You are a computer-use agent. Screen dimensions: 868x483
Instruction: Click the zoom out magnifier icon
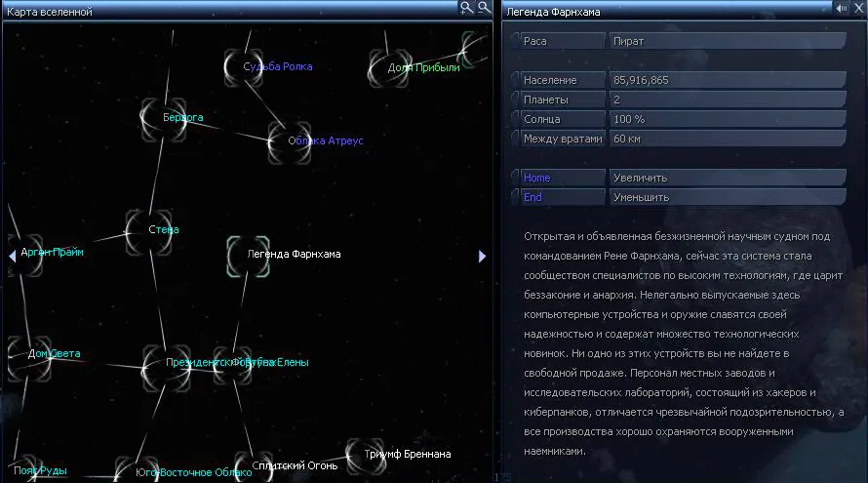point(483,8)
